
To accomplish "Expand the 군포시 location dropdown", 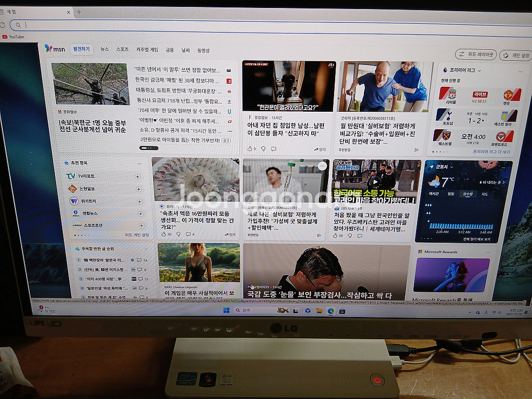I will coord(452,167).
